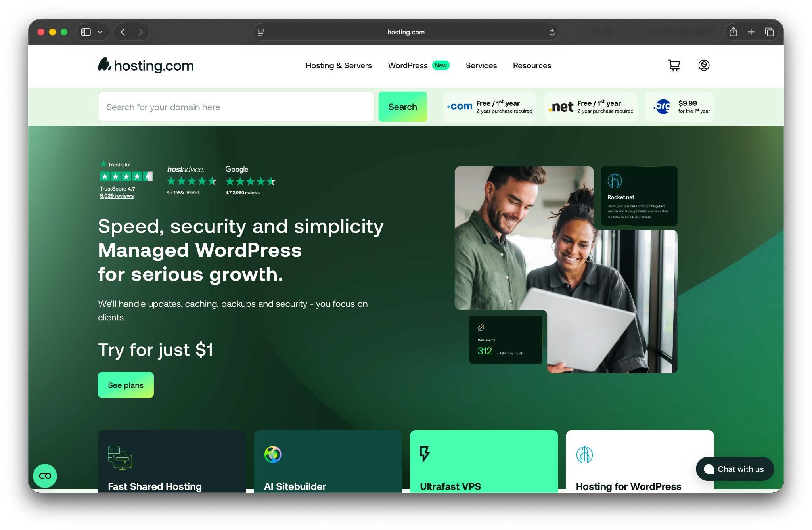Open the 5,029 reviews Trustpilot link
Viewport: 812px width, 530px height.
117,196
